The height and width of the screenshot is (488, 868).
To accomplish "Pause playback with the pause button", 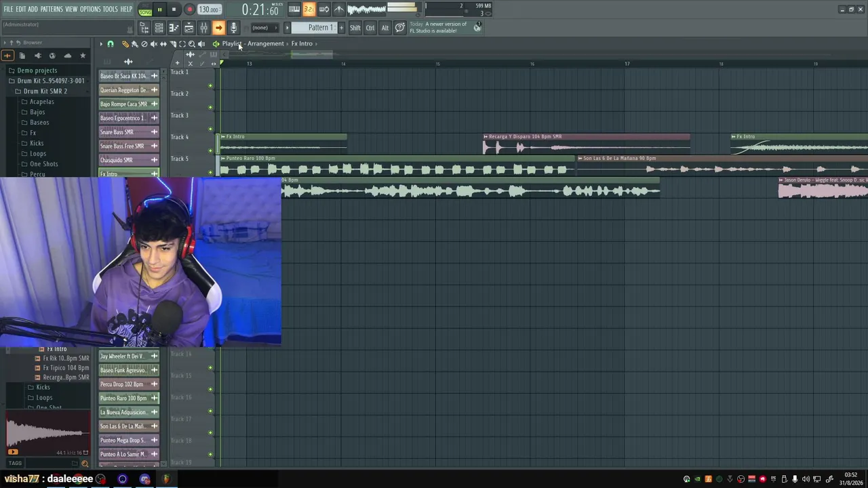I will (159, 9).
